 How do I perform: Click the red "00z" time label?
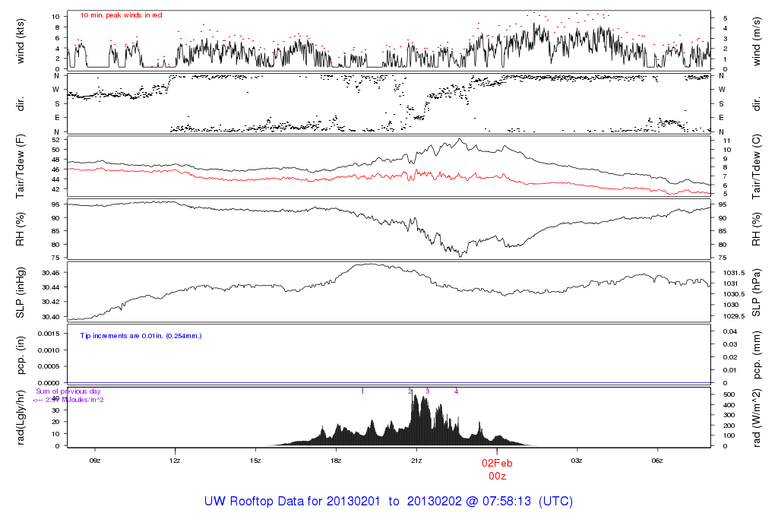pyautogui.click(x=497, y=475)
